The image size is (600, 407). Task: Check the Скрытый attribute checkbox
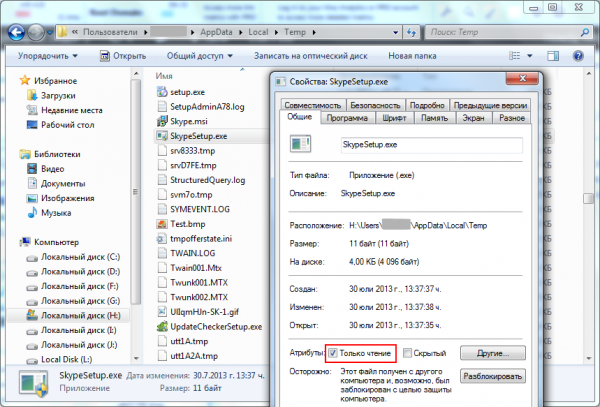tap(408, 353)
